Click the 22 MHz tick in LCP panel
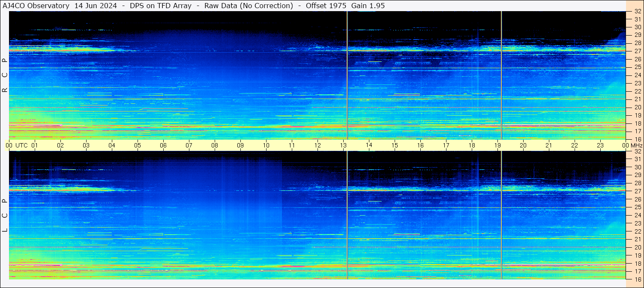Image resolution: width=644 pixels, height=288 pixels. coord(637,231)
